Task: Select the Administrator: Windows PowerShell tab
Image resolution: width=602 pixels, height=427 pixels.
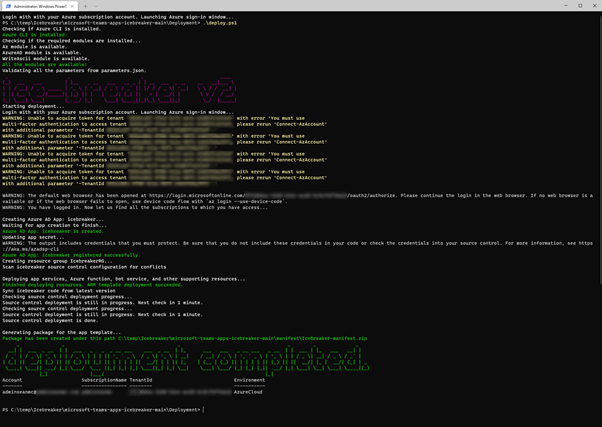Action: (38, 6)
